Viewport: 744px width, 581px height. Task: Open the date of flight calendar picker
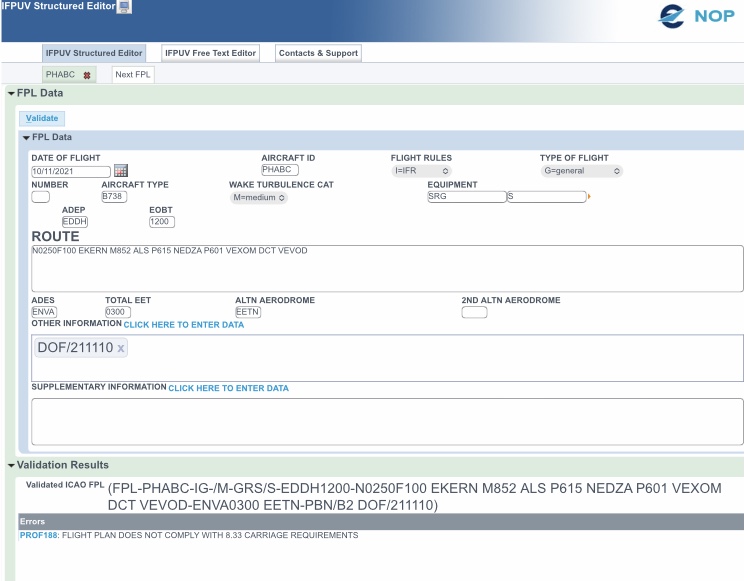click(x=121, y=171)
